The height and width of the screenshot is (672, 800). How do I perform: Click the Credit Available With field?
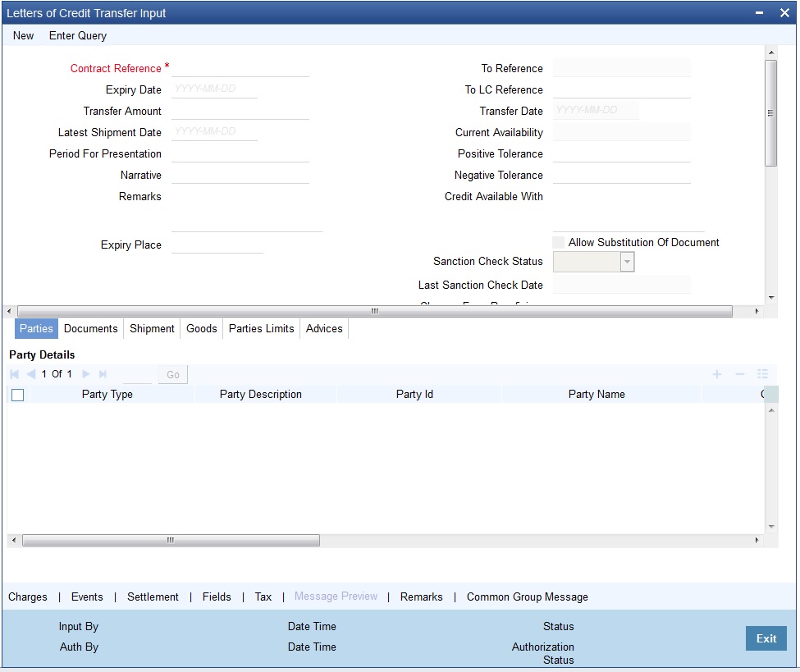629,210
